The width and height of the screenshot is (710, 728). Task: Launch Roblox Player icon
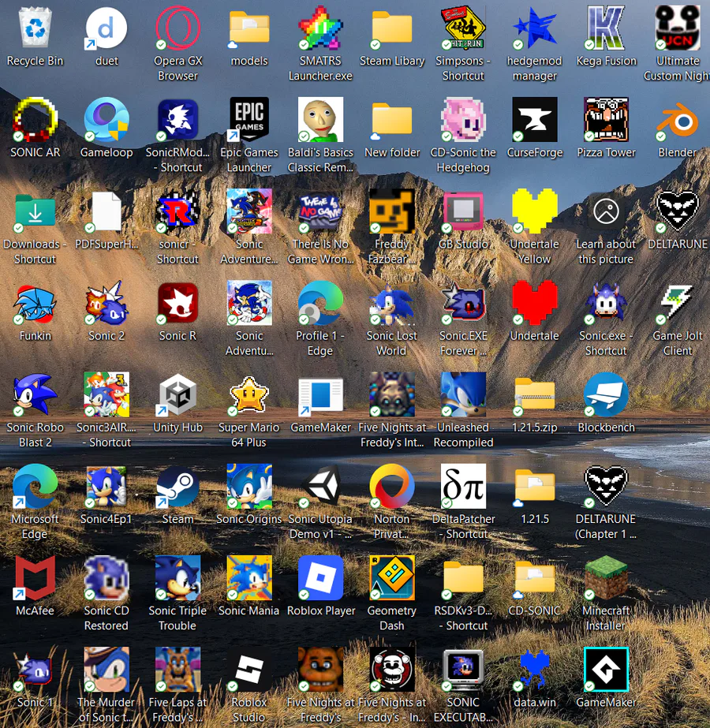click(x=320, y=578)
